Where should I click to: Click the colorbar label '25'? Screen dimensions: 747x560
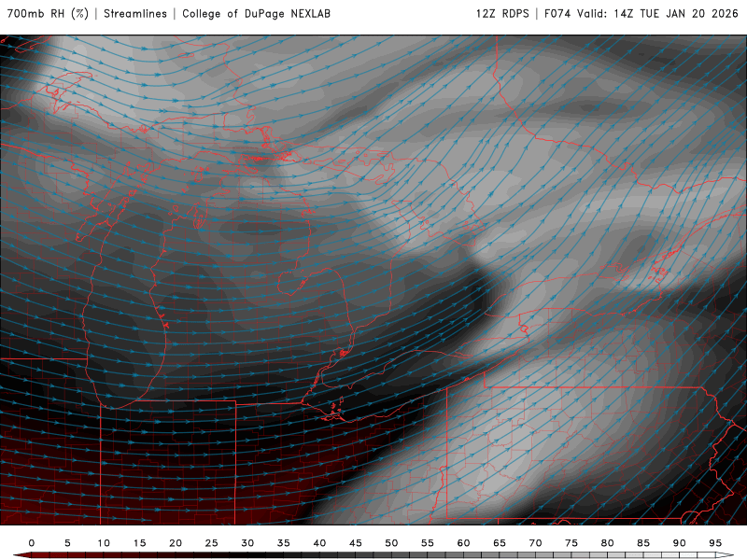click(x=212, y=543)
